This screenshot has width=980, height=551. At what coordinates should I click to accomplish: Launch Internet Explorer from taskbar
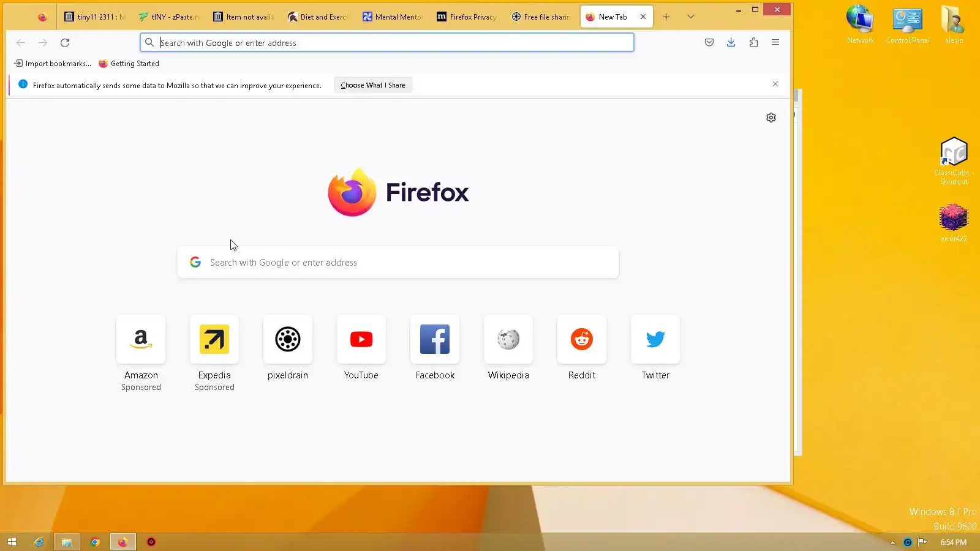pos(39,542)
